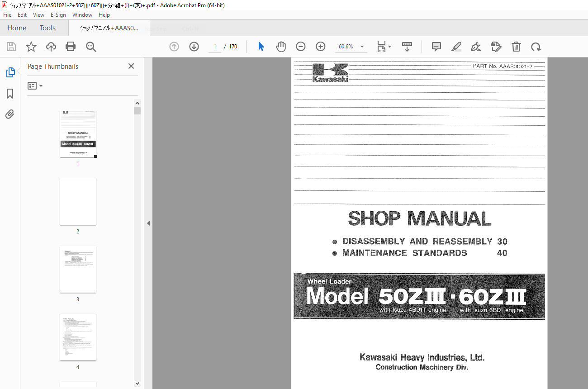Open the Find text search tool
588x389 pixels.
tap(91, 47)
